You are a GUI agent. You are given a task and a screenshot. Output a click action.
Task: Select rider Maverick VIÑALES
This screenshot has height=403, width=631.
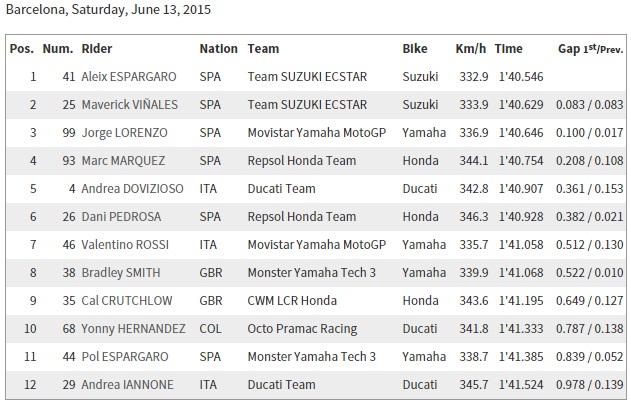(130, 105)
